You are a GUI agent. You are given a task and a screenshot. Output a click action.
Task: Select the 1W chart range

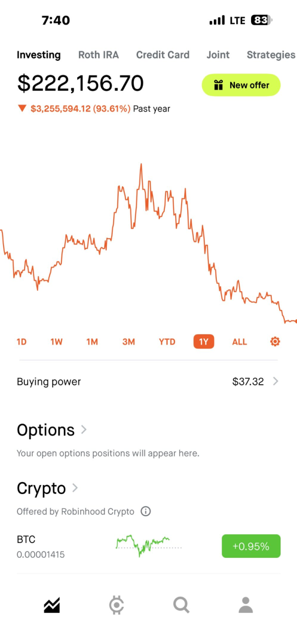56,342
